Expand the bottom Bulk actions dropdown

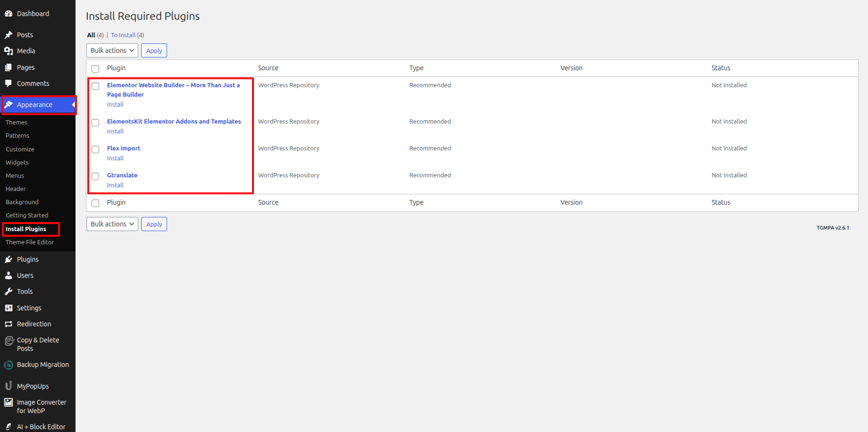click(112, 224)
